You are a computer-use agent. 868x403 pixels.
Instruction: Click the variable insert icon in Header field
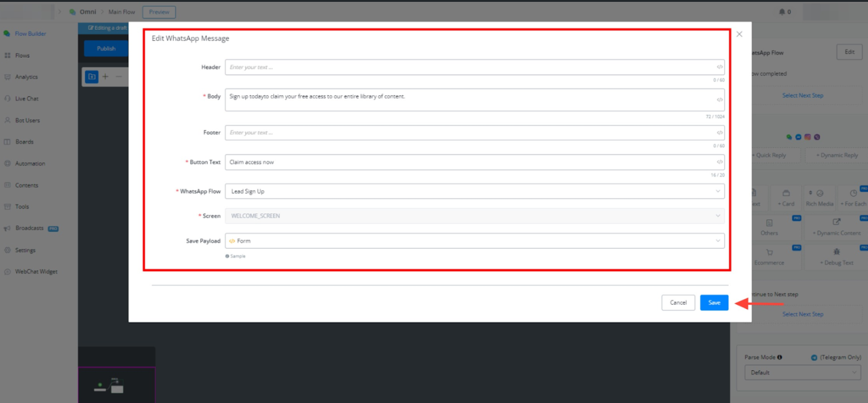click(720, 67)
